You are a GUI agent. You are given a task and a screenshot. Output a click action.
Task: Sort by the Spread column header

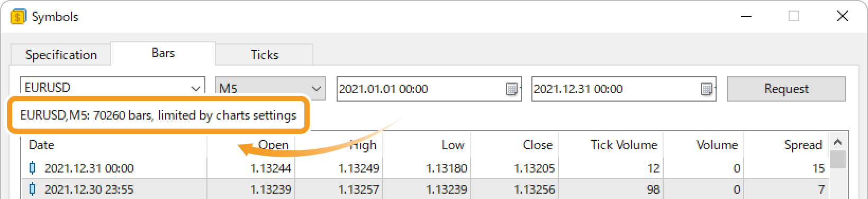786,145
